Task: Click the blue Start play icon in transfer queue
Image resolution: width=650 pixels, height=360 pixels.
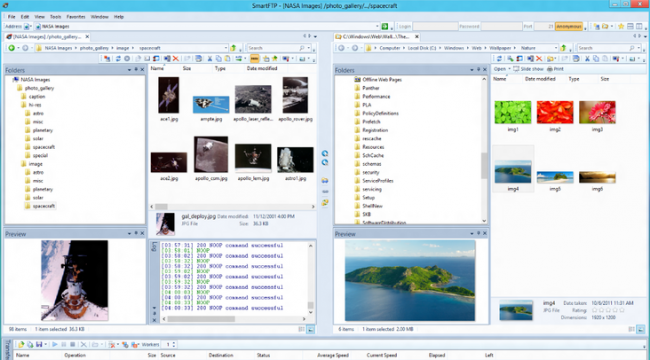Action: point(55,345)
